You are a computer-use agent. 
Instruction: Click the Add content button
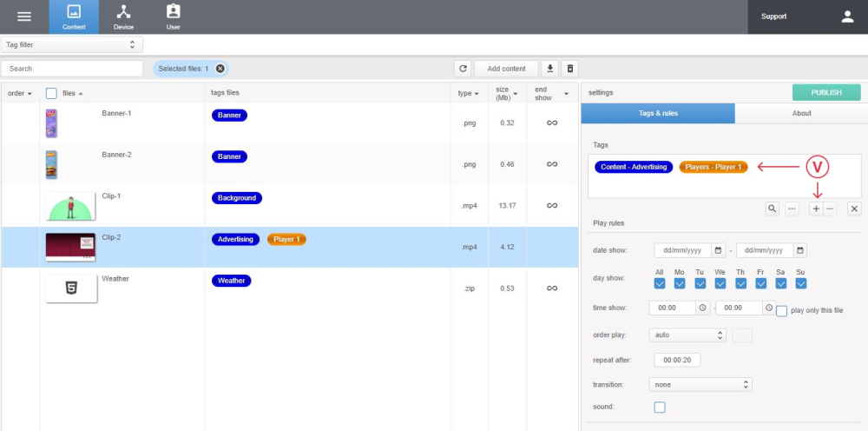pos(506,69)
